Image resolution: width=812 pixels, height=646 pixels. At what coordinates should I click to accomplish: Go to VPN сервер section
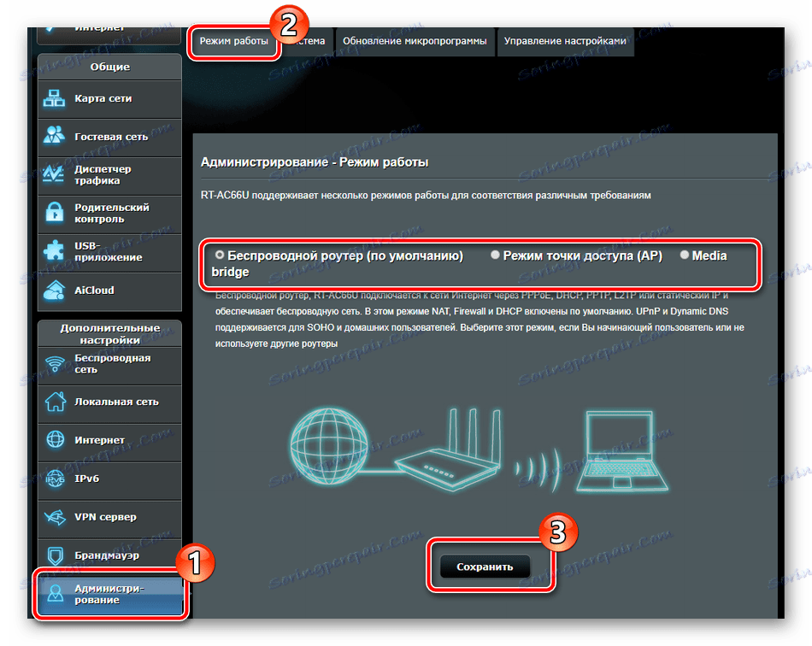point(109,518)
